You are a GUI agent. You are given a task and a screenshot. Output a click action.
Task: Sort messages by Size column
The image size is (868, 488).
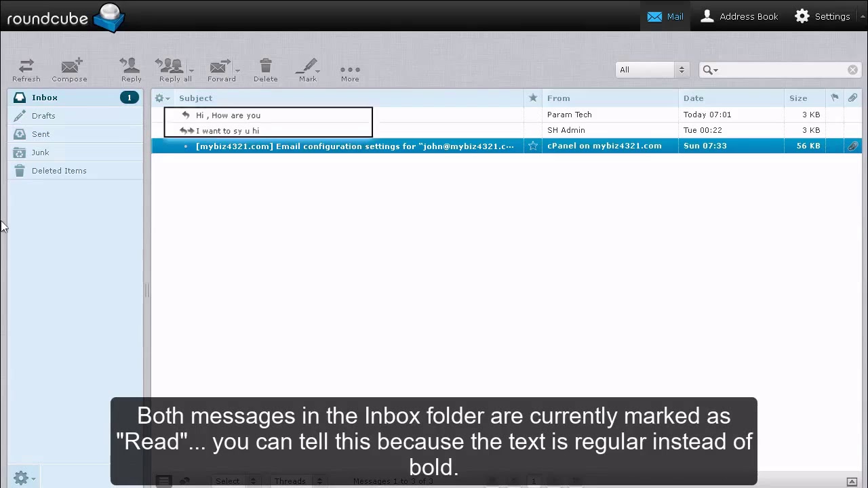click(797, 98)
